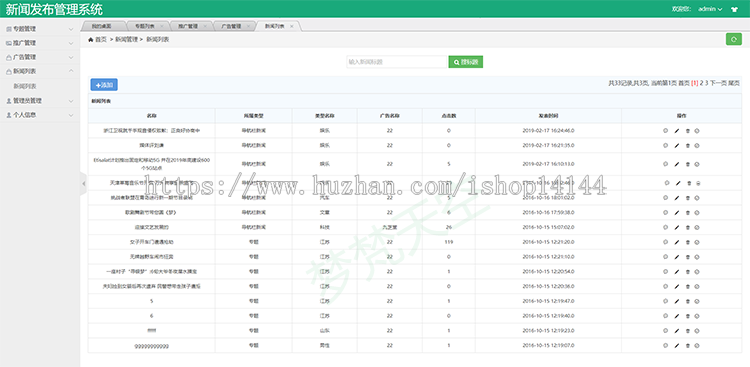This screenshot has width=750, height=367.
Task: Click the 九芝堂 advertisement name cell
Action: pyautogui.click(x=390, y=227)
